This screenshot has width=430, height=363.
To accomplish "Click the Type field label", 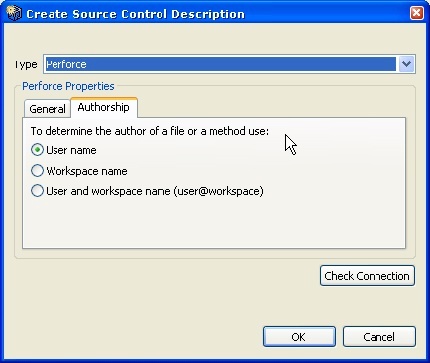I will point(26,64).
